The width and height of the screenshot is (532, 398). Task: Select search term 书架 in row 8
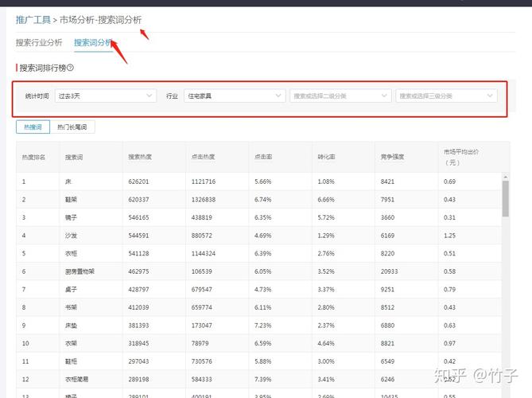coord(71,308)
